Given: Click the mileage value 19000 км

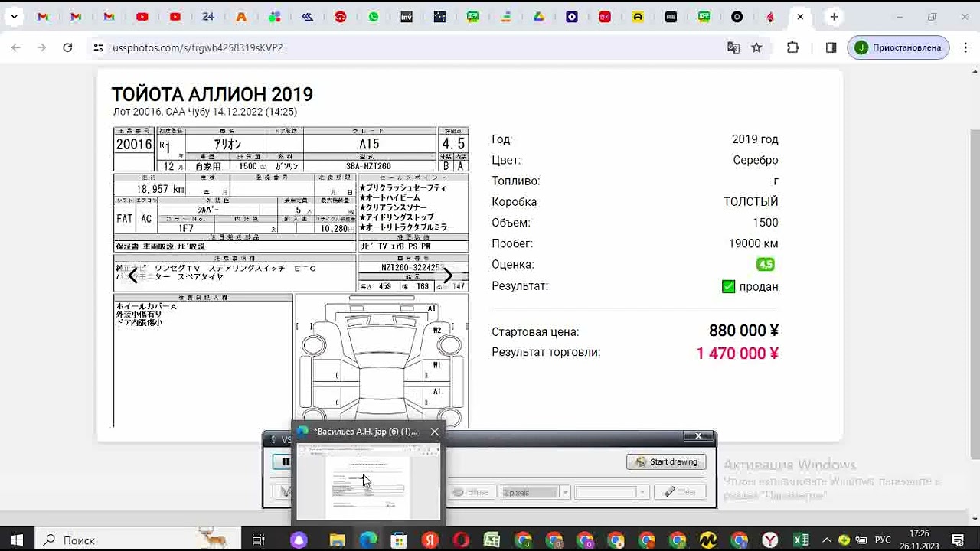Looking at the screenshot, I should (753, 243).
